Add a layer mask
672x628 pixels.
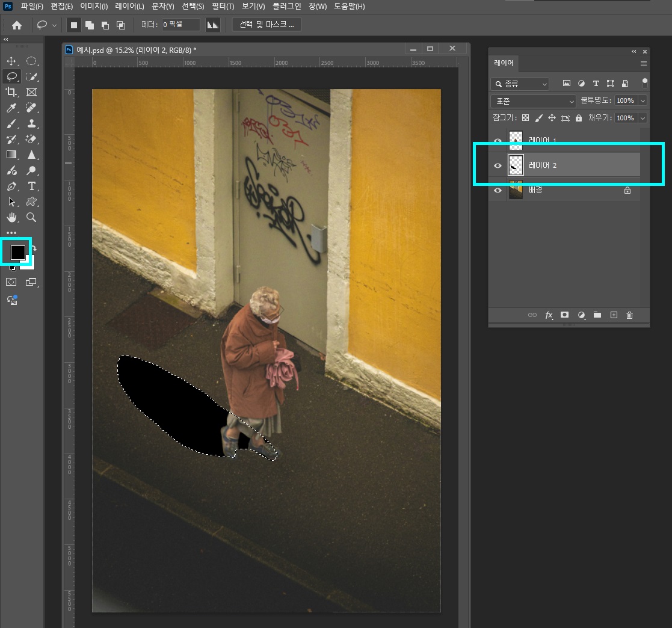coord(564,315)
